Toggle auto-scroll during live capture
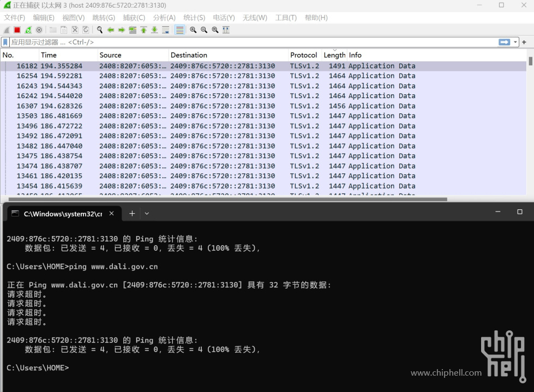Image resolution: width=534 pixels, height=392 pixels. pyautogui.click(x=165, y=30)
